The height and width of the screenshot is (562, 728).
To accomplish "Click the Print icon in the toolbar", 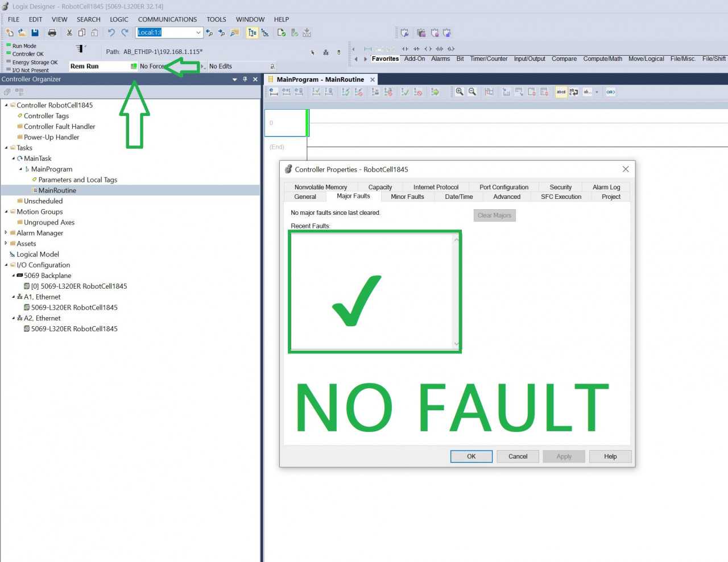I will click(x=52, y=33).
